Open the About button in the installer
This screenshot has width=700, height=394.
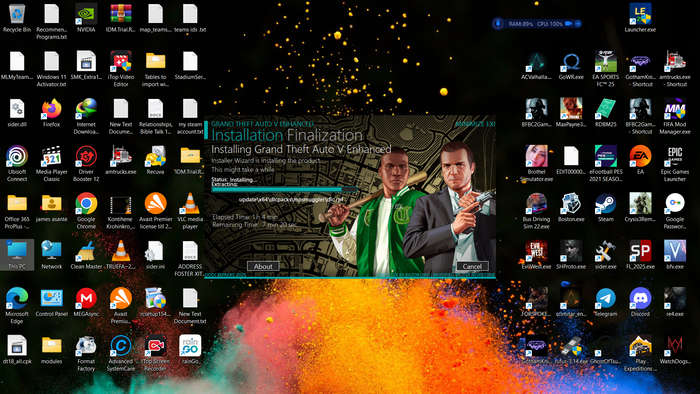click(x=263, y=266)
